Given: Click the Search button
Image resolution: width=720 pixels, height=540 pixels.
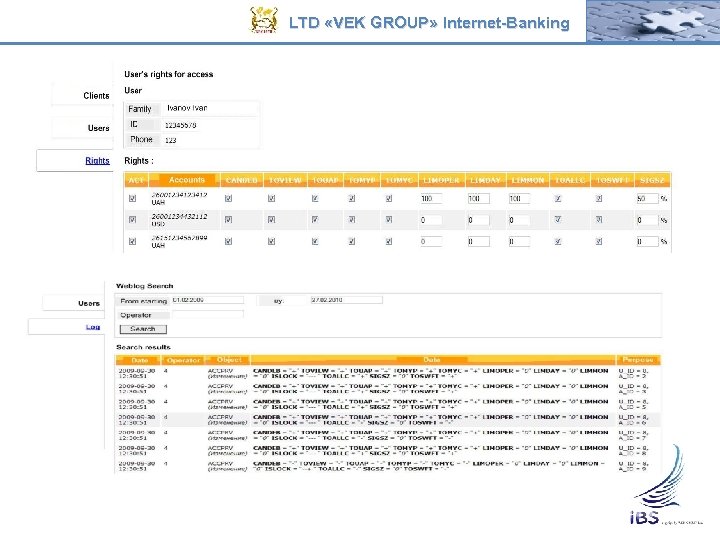Looking at the screenshot, I should pos(143,329).
